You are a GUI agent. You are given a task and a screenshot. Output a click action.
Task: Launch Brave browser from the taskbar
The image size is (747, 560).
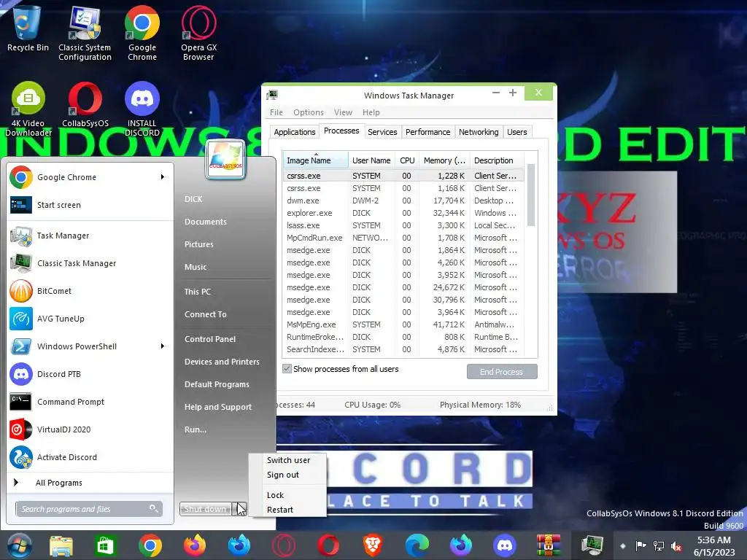point(373,545)
